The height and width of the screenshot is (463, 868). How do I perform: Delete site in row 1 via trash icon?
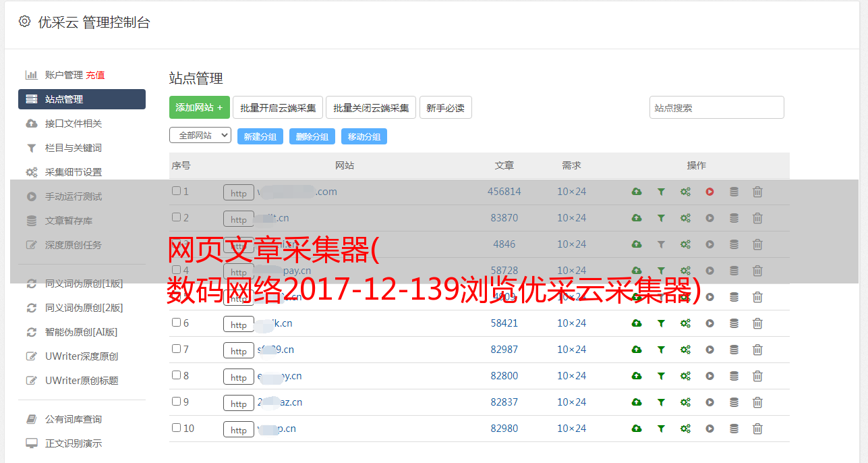(x=757, y=192)
